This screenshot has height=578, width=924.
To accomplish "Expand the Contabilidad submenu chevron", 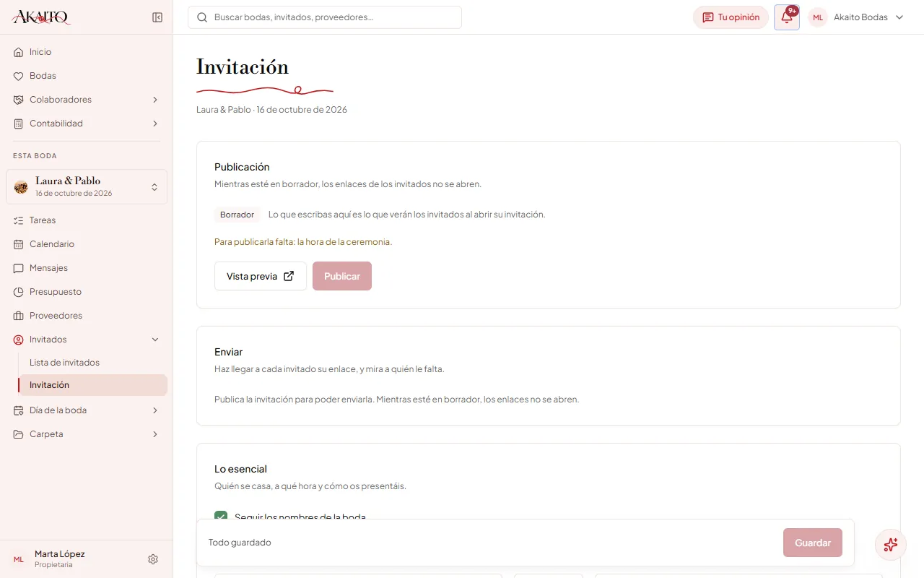I will pos(155,124).
